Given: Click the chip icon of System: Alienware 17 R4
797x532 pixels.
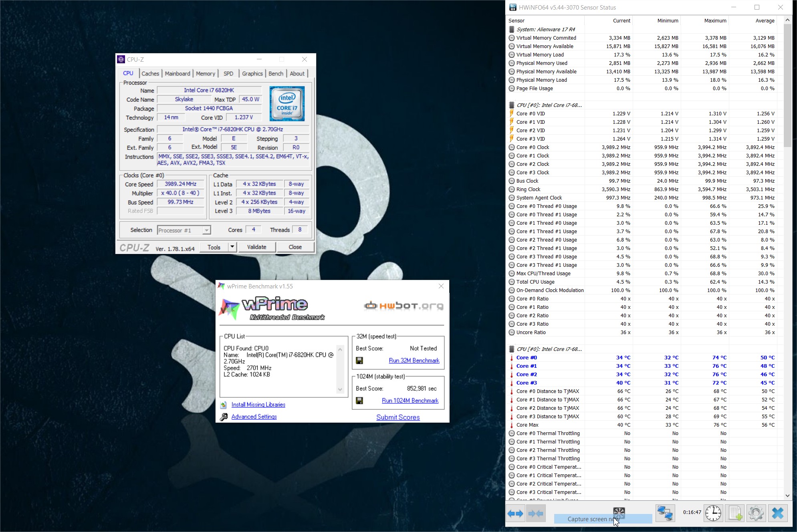Looking at the screenshot, I should coord(512,29).
